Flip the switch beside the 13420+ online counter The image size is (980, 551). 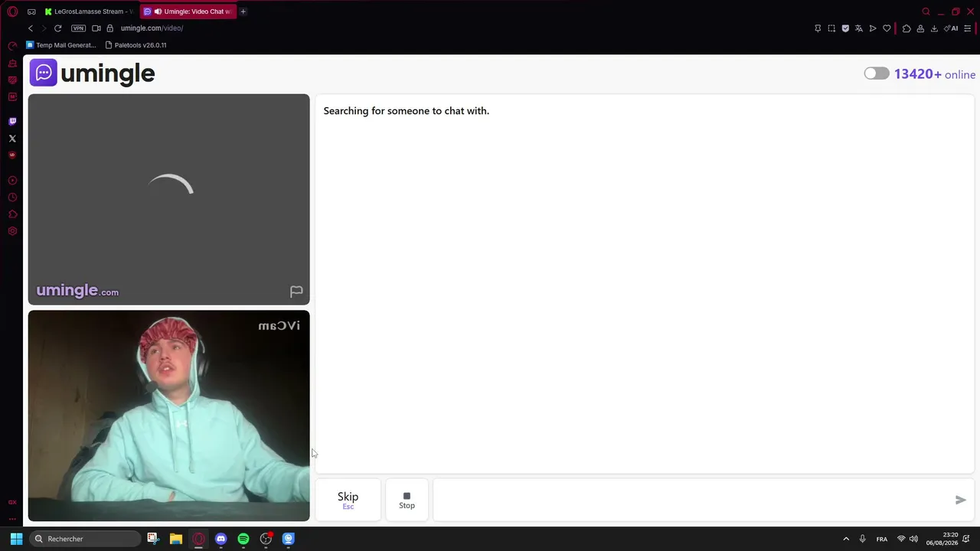tap(877, 73)
